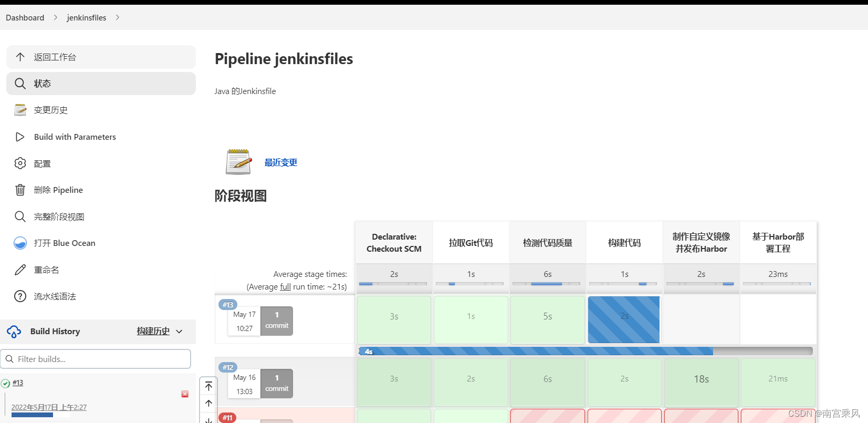Click the 检测代码质量 column header

pos(547,243)
